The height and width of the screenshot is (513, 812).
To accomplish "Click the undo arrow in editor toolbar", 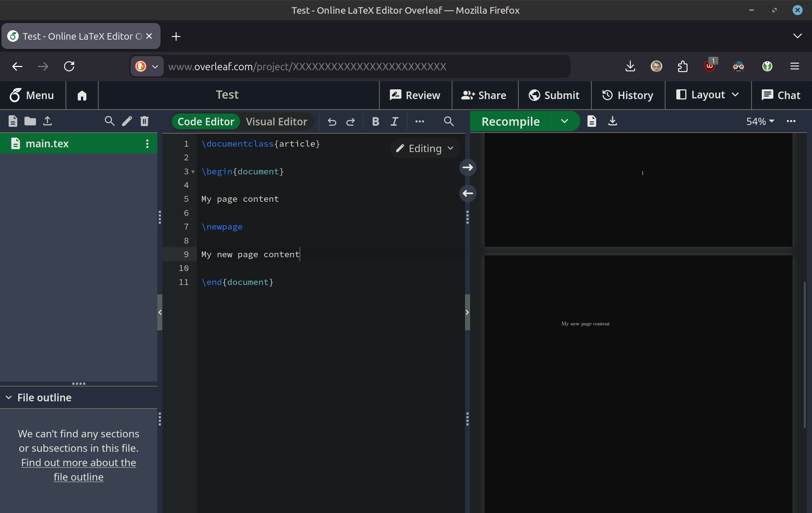I will point(332,122).
